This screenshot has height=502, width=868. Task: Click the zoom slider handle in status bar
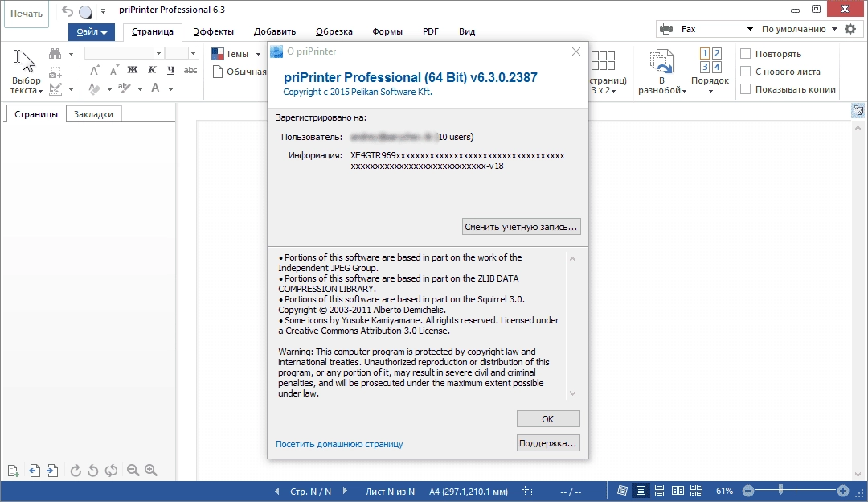point(780,490)
